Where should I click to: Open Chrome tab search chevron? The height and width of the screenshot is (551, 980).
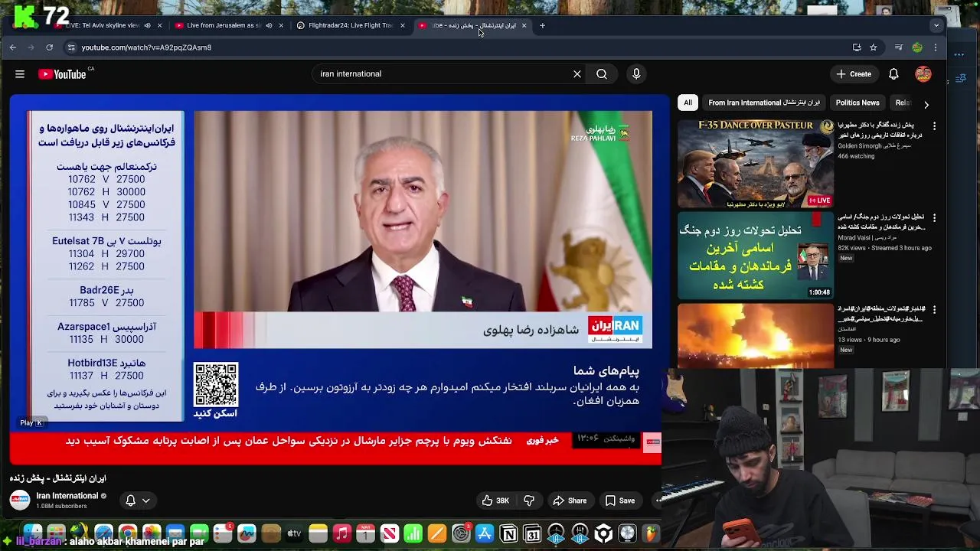936,25
